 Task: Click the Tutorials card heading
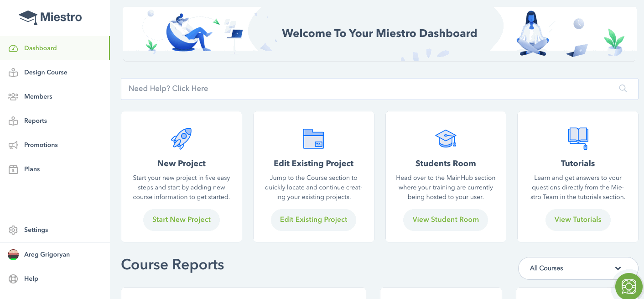click(x=578, y=163)
